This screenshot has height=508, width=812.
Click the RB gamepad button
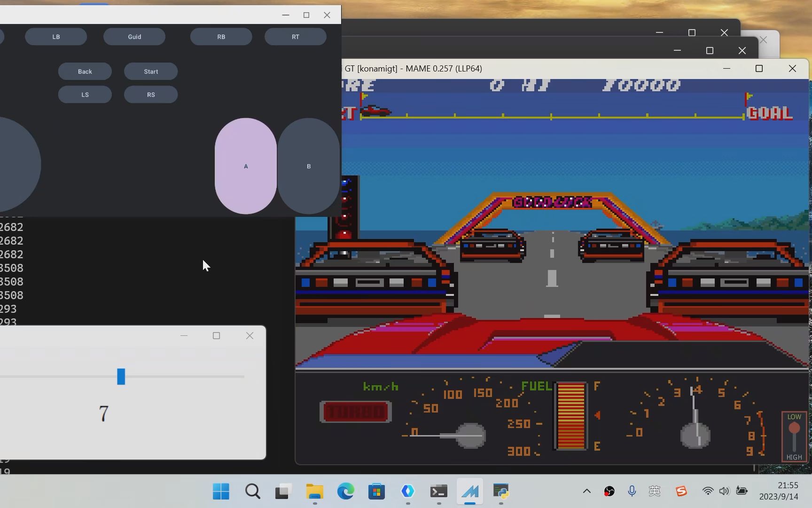click(221, 37)
